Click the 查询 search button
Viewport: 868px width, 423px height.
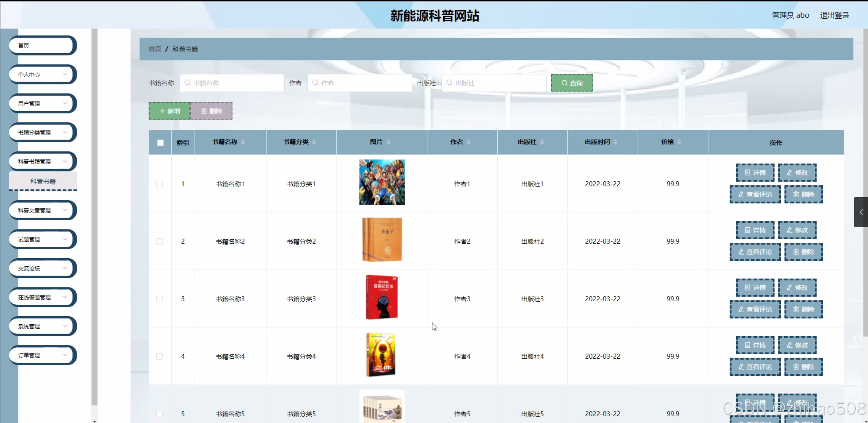point(572,83)
